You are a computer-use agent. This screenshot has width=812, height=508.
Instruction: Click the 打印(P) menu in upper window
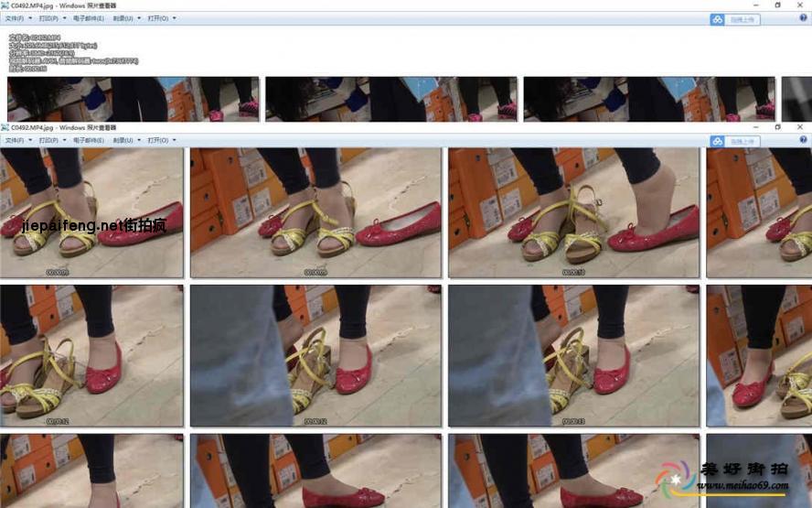(x=51, y=18)
